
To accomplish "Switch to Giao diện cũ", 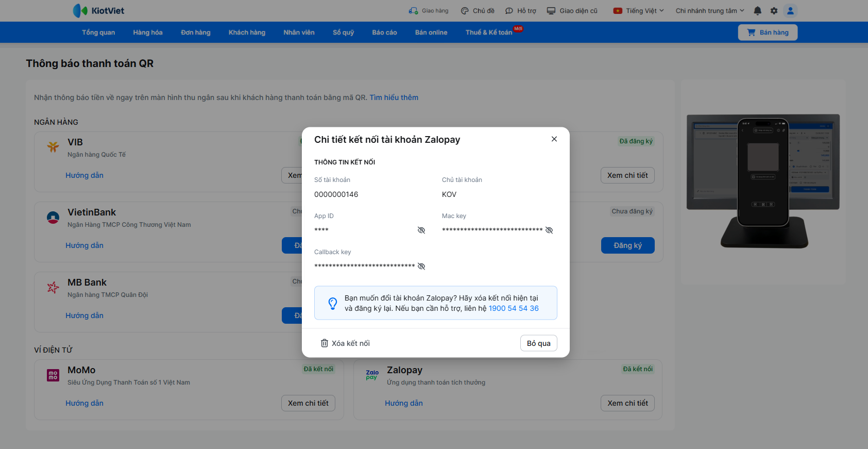I will (572, 11).
